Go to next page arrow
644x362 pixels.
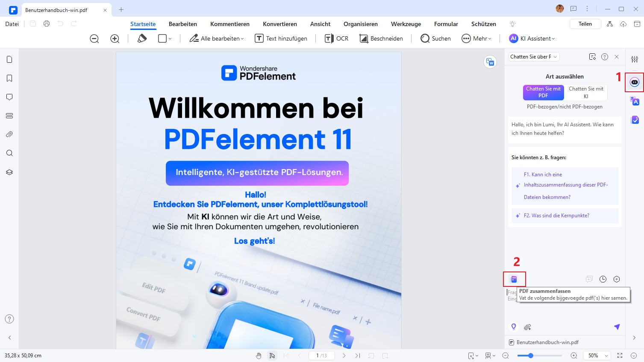(344, 356)
